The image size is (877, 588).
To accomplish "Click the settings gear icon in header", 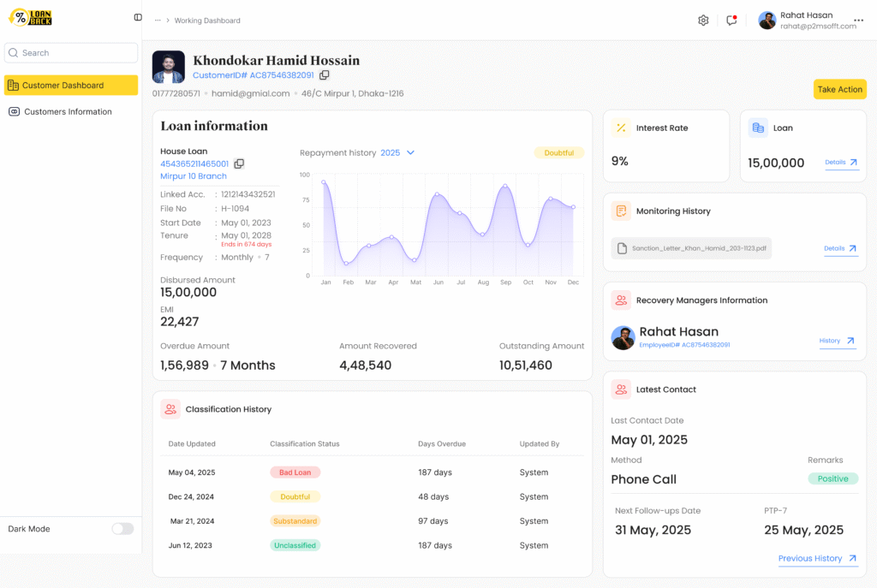I will [703, 21].
